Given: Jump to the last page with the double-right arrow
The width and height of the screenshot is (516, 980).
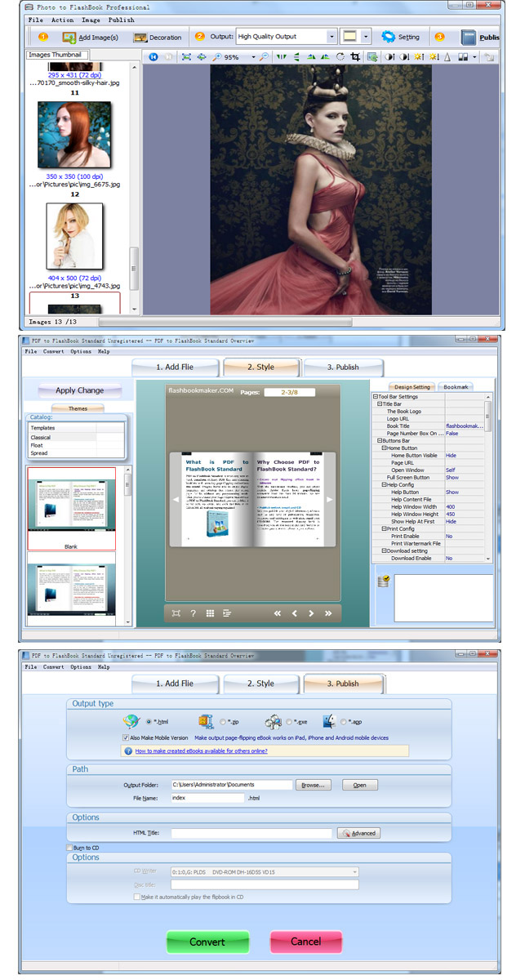Looking at the screenshot, I should 328,612.
